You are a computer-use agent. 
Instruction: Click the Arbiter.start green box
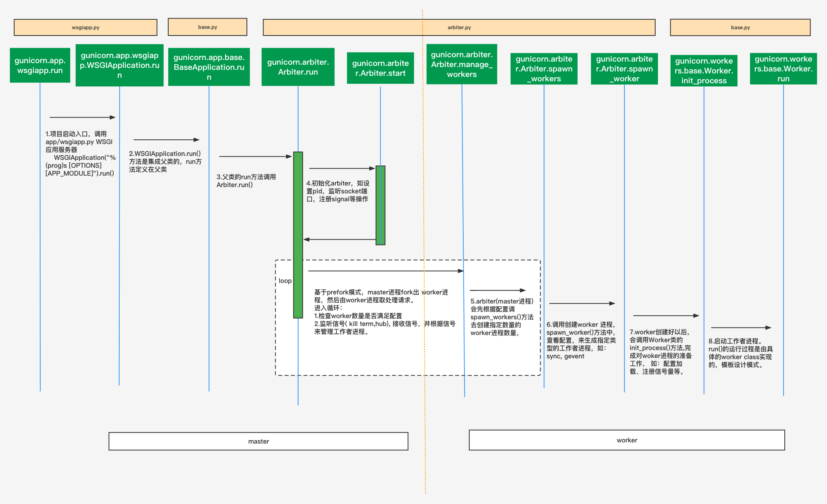(380, 68)
